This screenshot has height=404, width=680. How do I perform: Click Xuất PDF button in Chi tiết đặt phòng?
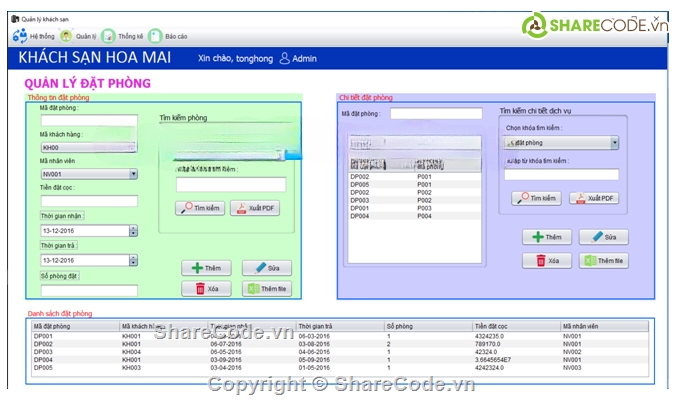(x=594, y=198)
